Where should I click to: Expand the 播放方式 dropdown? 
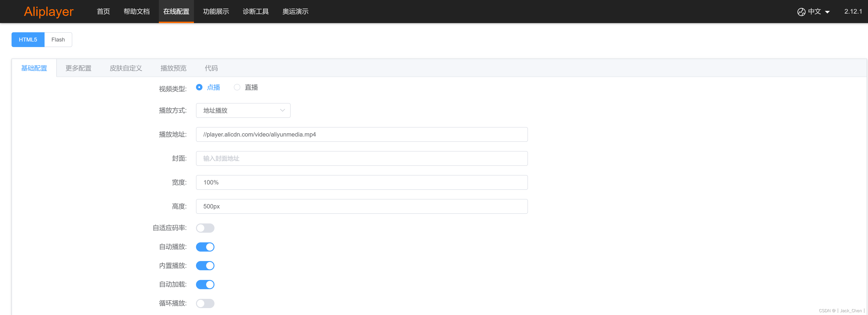coord(243,110)
